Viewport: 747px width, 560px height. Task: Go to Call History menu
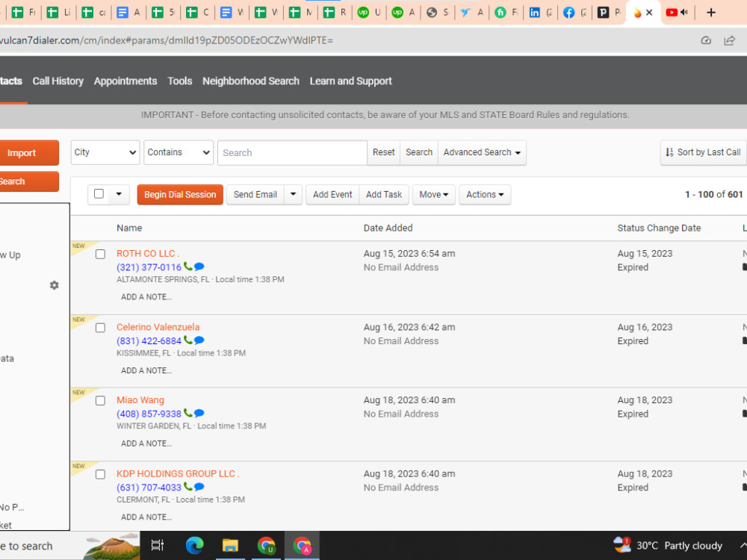coord(58,81)
